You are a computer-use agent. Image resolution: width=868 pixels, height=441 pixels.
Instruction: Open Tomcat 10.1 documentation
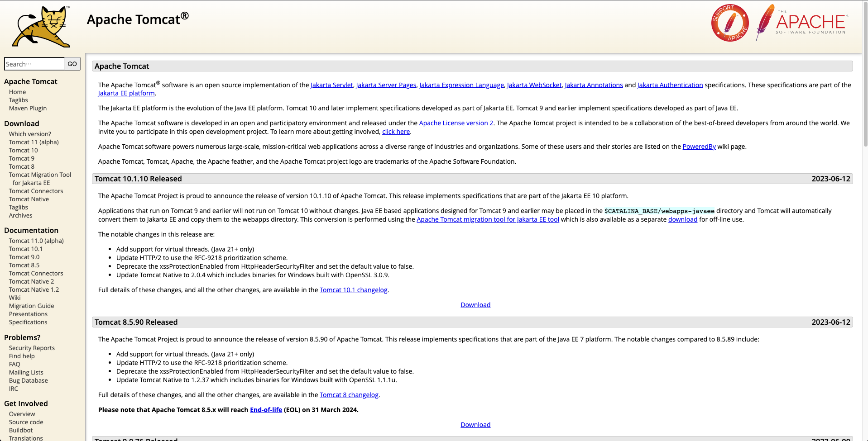click(26, 249)
